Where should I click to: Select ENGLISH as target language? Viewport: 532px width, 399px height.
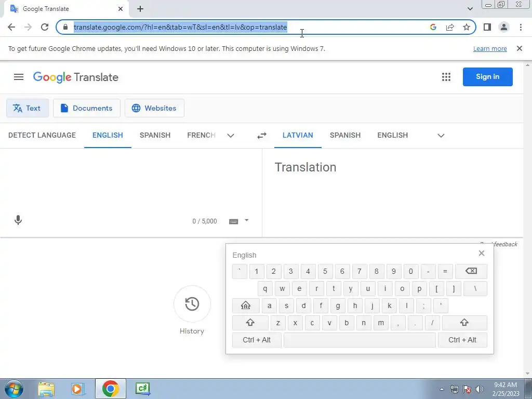(x=393, y=135)
